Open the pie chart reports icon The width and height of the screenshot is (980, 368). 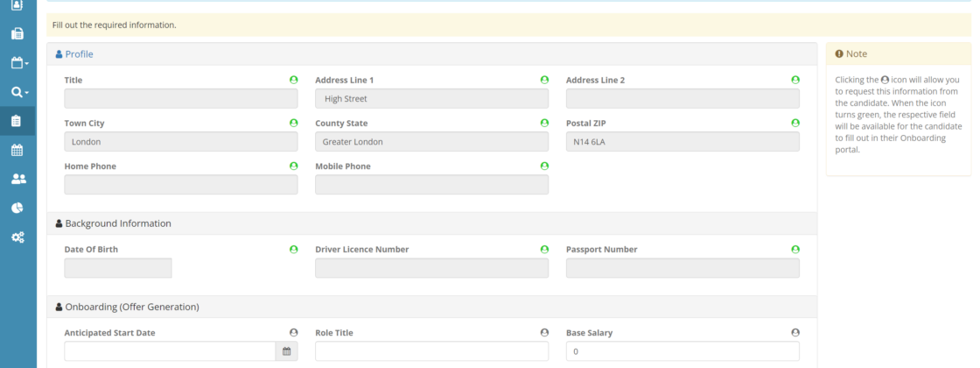(17, 208)
